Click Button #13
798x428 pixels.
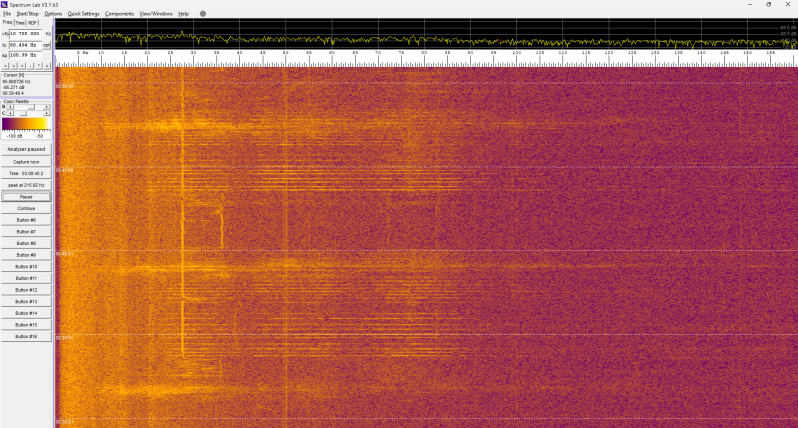26,301
